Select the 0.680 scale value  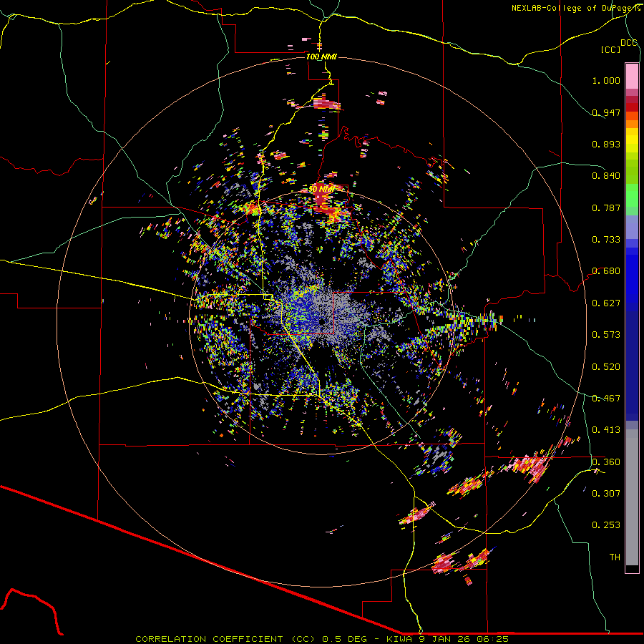point(606,271)
